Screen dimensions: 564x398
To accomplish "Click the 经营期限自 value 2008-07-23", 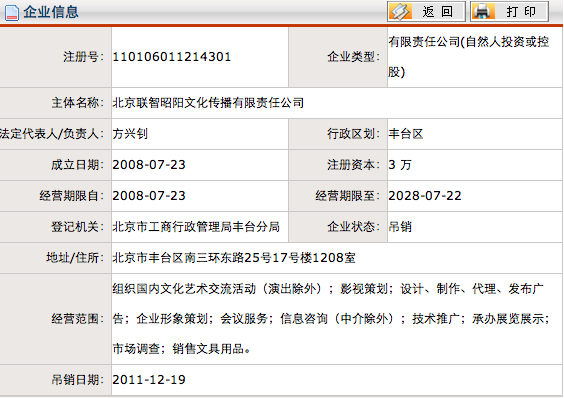I will [x=149, y=196].
